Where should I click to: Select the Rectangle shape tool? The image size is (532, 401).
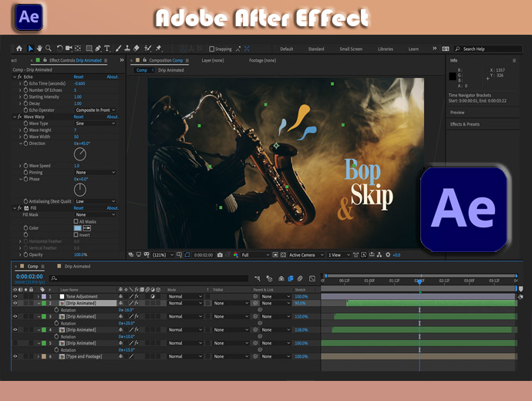[89, 49]
